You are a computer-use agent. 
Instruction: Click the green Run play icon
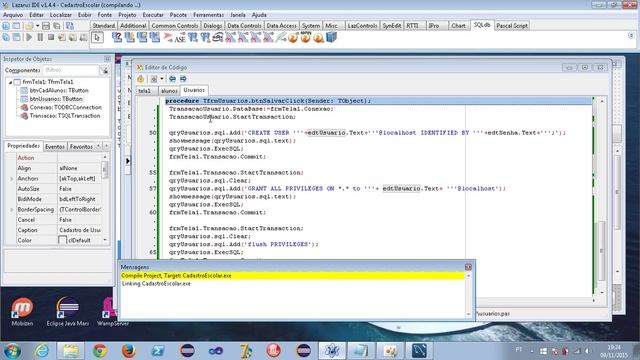tap(29, 37)
